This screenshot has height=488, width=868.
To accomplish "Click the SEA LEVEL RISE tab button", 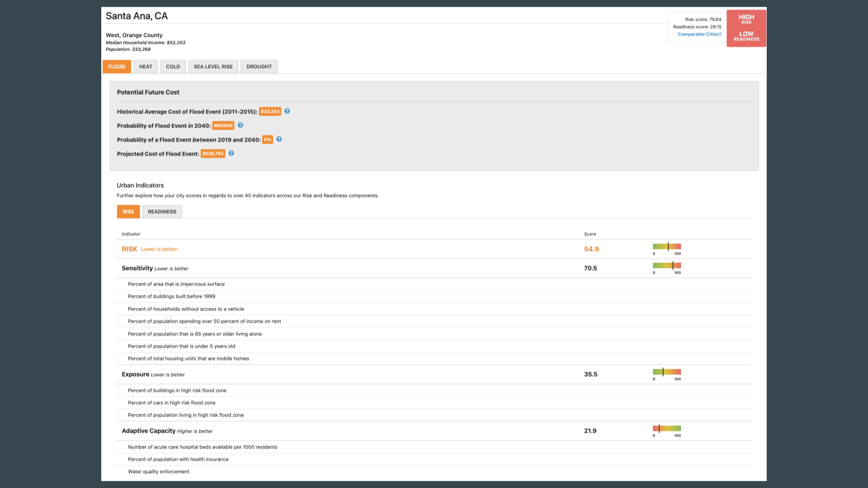I will 213,66.
